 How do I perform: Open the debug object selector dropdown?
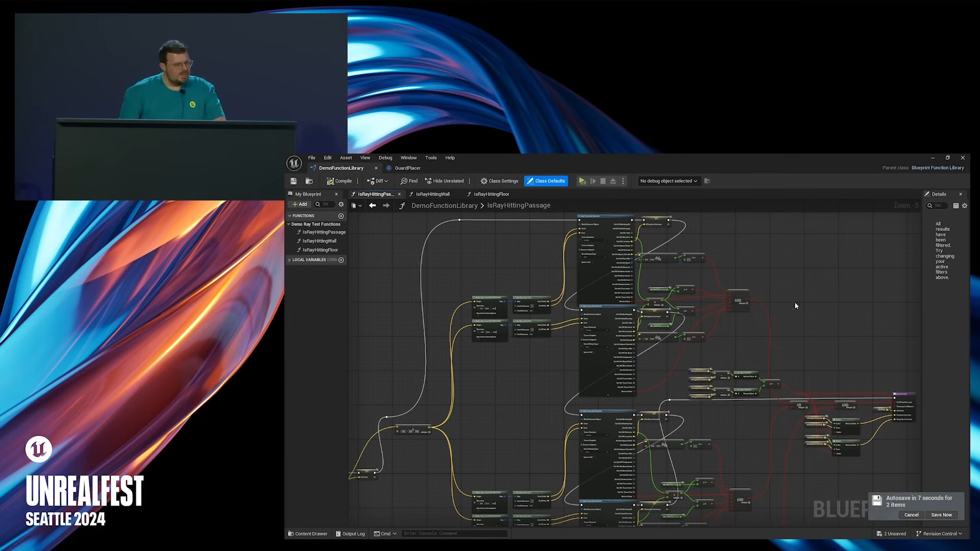tap(668, 181)
